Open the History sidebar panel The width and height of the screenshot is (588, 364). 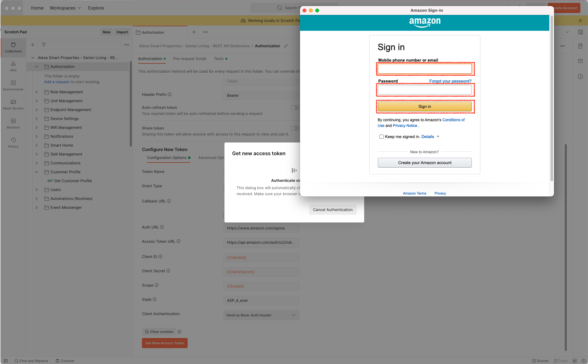13,143
